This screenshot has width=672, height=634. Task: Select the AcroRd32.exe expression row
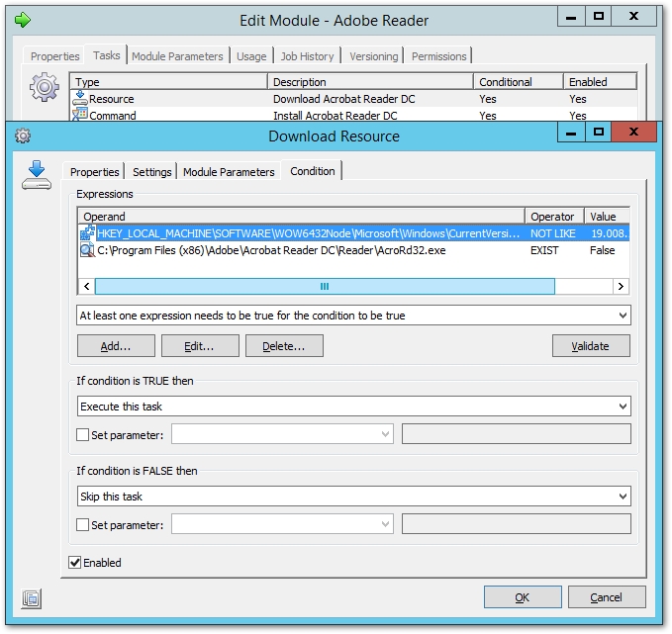click(x=354, y=250)
